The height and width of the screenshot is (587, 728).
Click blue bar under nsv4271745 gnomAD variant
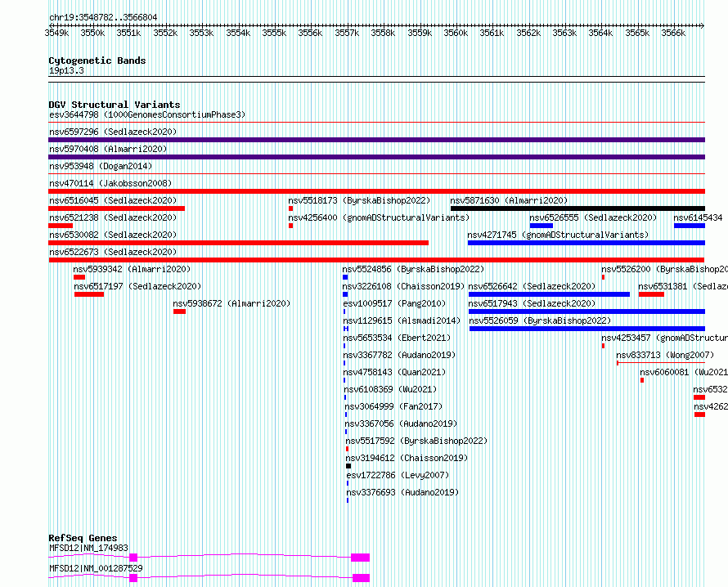(586, 243)
